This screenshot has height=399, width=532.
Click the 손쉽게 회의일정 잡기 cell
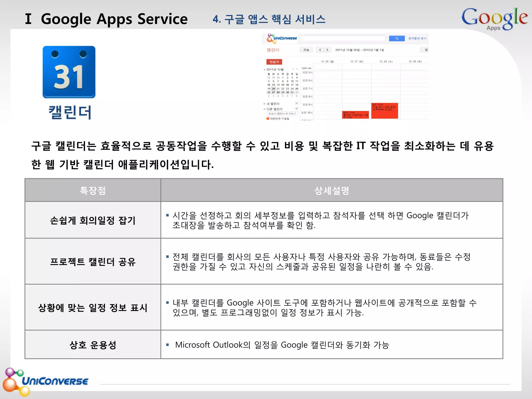coord(93,220)
